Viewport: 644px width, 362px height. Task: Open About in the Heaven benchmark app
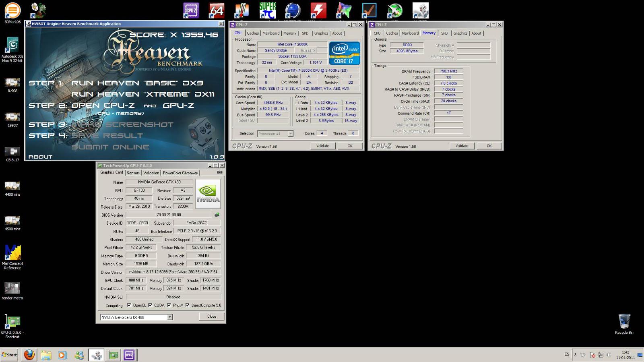[x=40, y=157]
